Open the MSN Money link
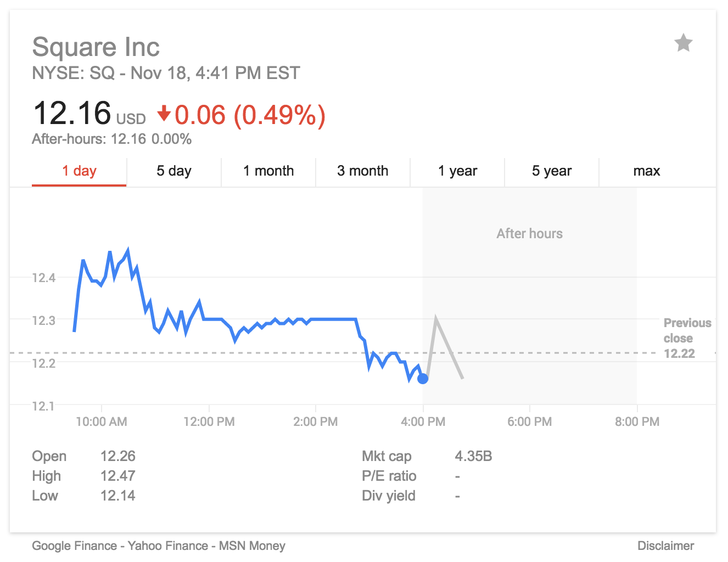 (252, 546)
